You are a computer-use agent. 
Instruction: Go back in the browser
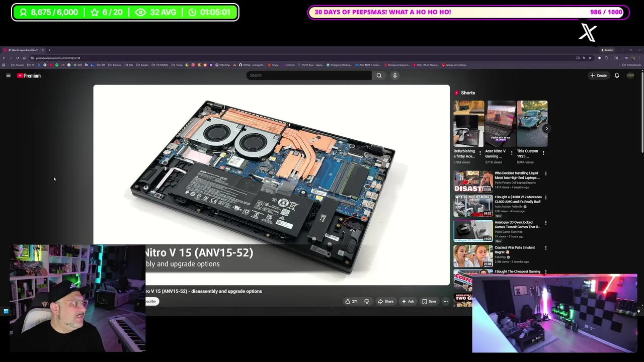point(4,58)
